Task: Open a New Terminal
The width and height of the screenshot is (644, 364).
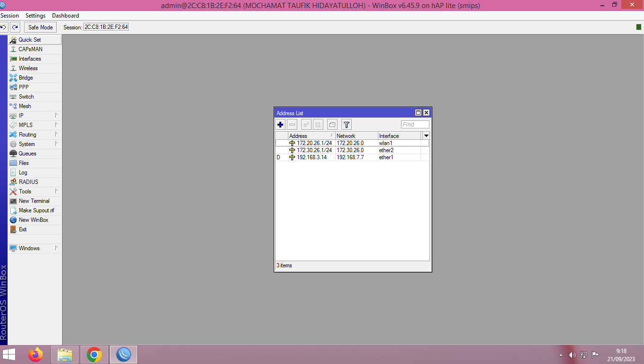Action: tap(35, 201)
